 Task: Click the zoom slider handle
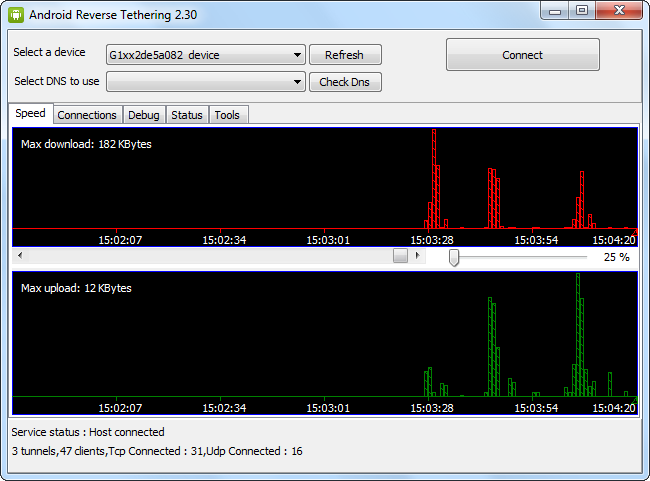coord(454,257)
